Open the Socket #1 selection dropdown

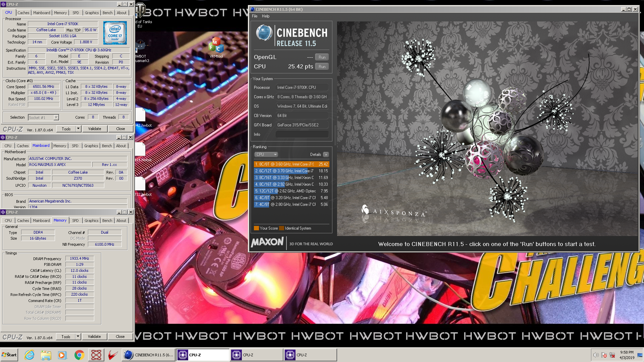tap(44, 117)
